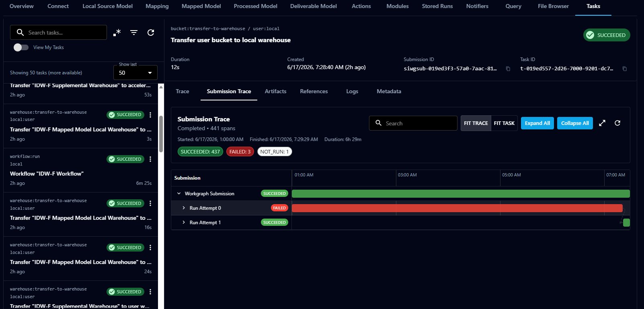Viewport: 644px width, 309px height.
Task: Click the task list vertical scrollbar
Action: (161, 134)
